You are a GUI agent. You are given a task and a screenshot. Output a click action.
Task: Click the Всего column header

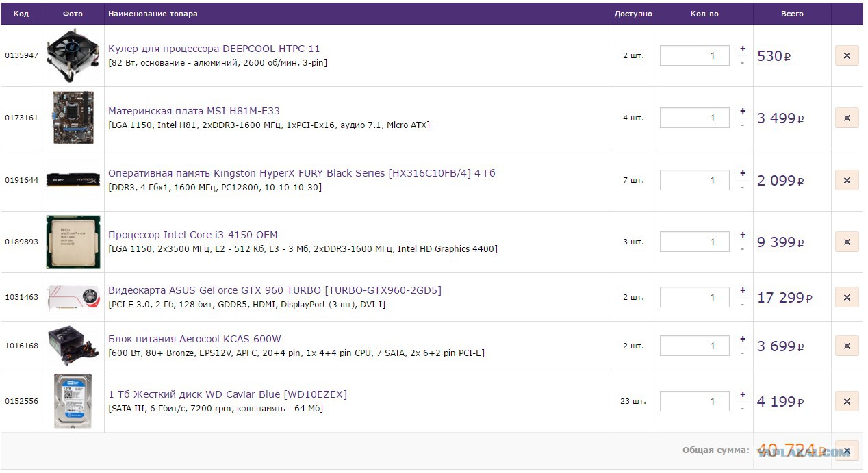pos(792,14)
